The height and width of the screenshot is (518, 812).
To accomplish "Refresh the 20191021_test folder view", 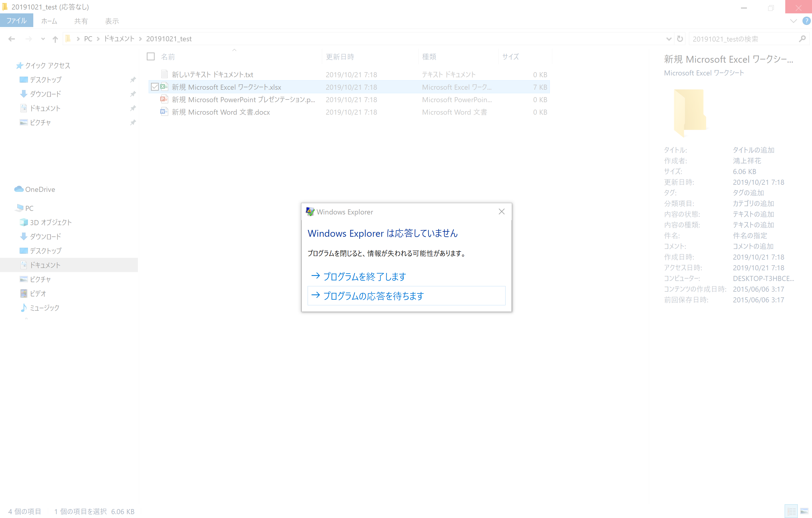I will pos(680,39).
